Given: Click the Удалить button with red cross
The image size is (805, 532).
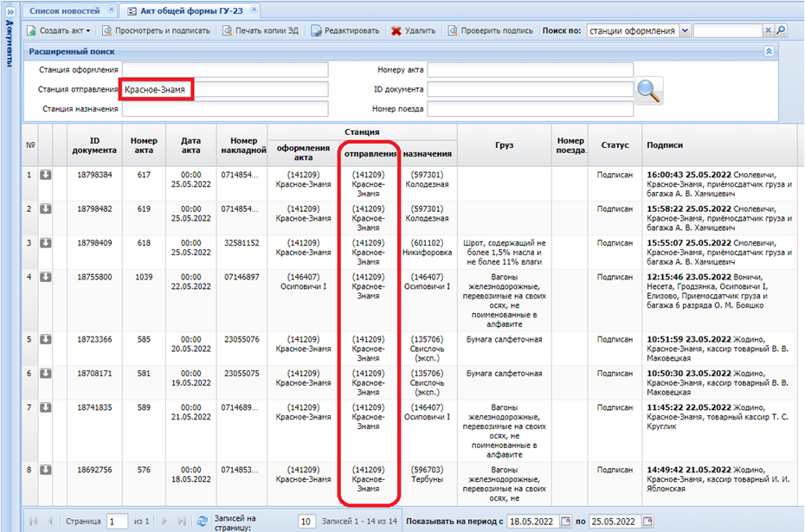Looking at the screenshot, I should (x=413, y=31).
